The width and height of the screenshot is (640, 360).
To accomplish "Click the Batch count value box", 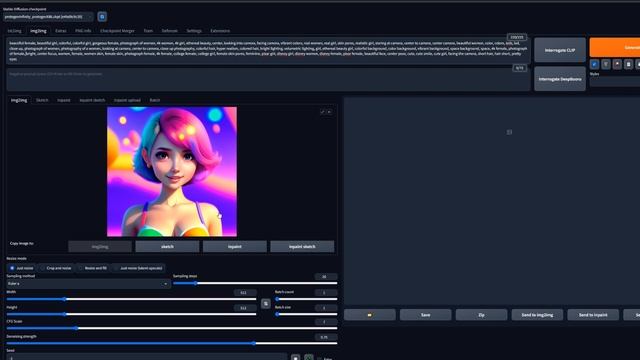I will coord(326,293).
